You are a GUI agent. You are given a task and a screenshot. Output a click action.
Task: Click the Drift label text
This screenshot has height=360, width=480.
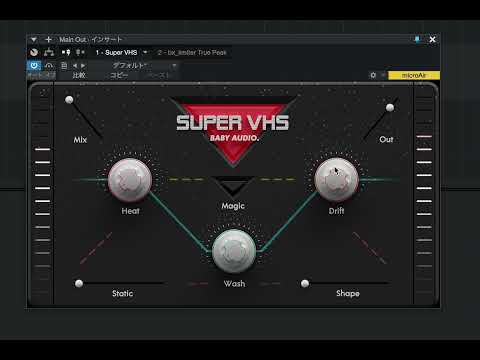[336, 211]
